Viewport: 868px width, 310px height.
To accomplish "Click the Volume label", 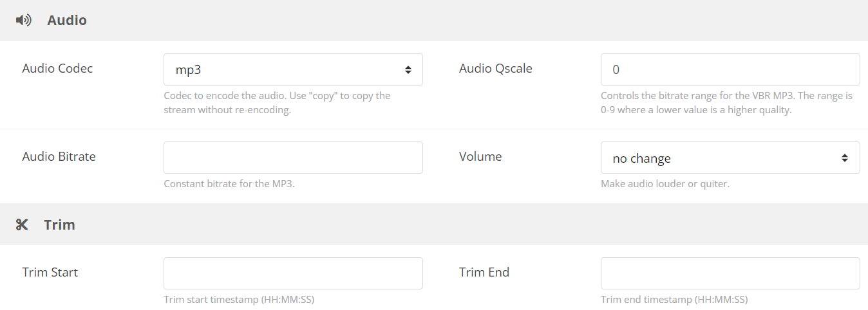I will click(480, 156).
